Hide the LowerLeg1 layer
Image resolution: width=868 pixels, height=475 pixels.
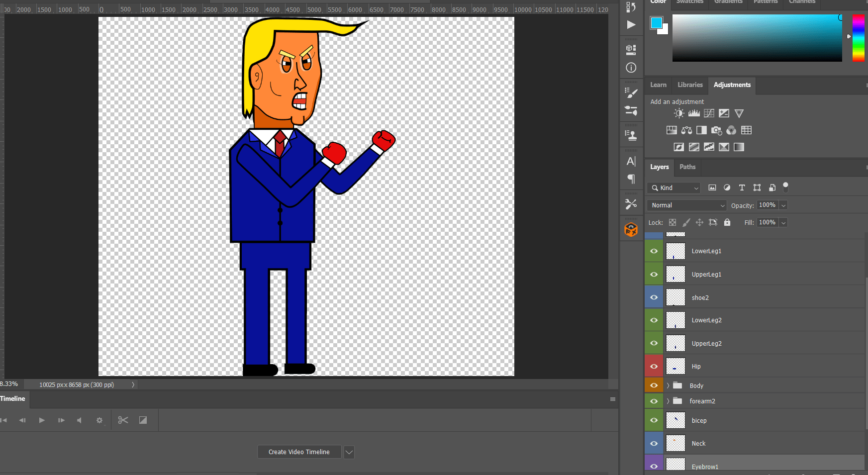(654, 251)
